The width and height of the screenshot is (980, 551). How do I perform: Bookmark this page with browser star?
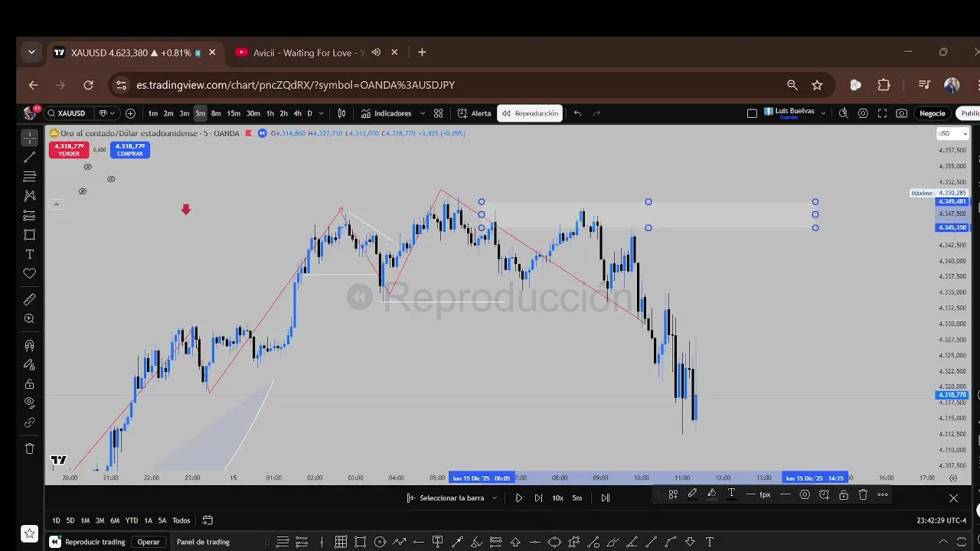pos(817,85)
